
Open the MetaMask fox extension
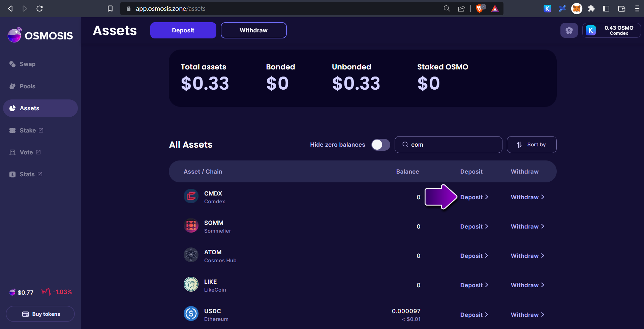coord(577,8)
